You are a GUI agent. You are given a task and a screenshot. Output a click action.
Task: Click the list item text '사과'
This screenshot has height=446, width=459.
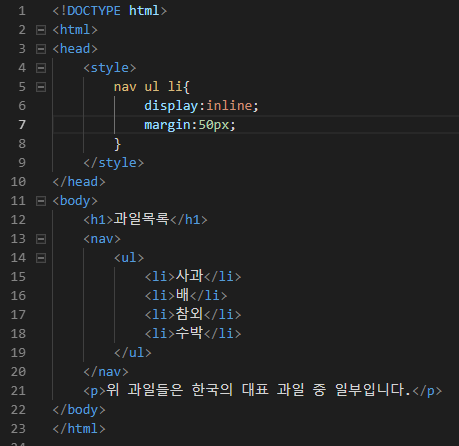(189, 276)
